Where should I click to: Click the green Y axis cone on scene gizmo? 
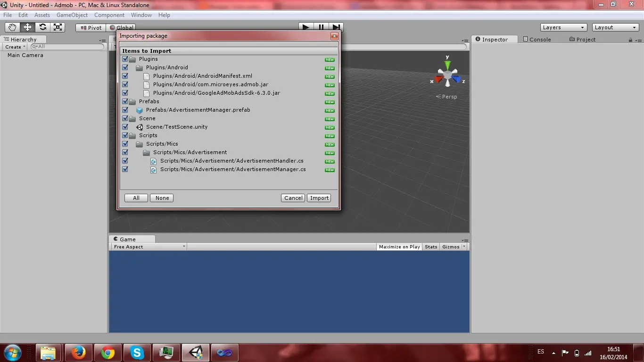[x=447, y=65]
